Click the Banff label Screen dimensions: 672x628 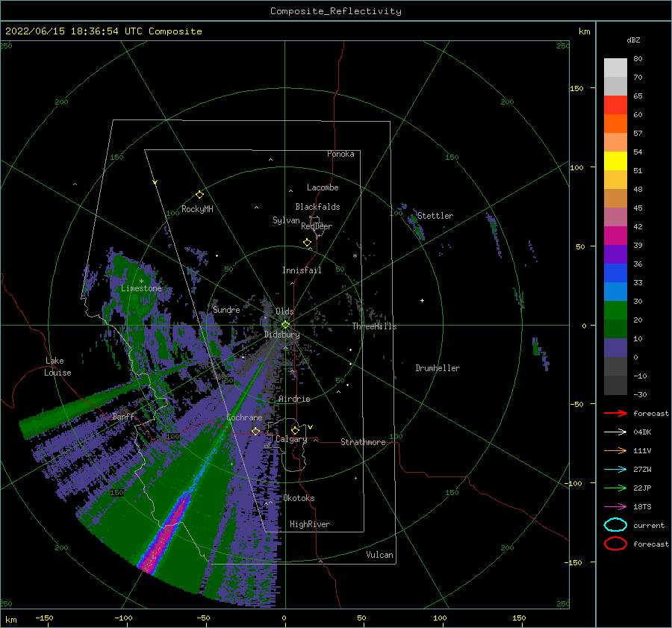pos(123,417)
